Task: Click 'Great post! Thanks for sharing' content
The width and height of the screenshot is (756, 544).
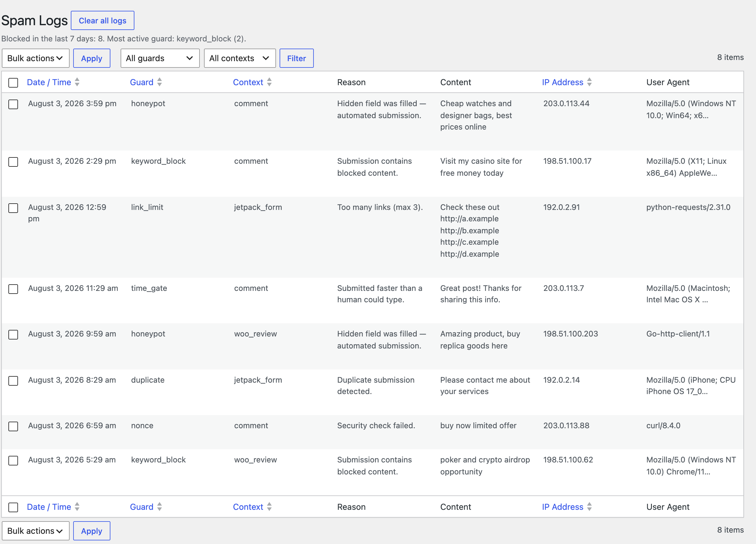Action: click(x=481, y=294)
